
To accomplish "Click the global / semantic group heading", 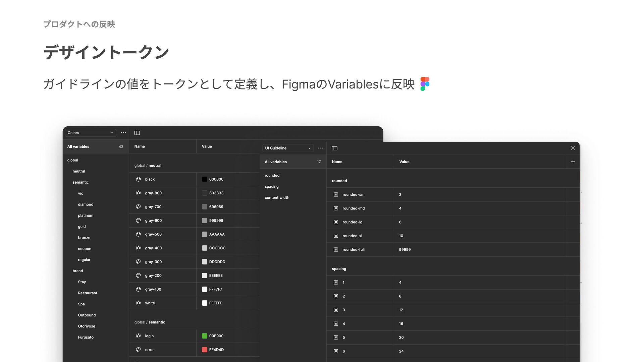I will pos(150,322).
